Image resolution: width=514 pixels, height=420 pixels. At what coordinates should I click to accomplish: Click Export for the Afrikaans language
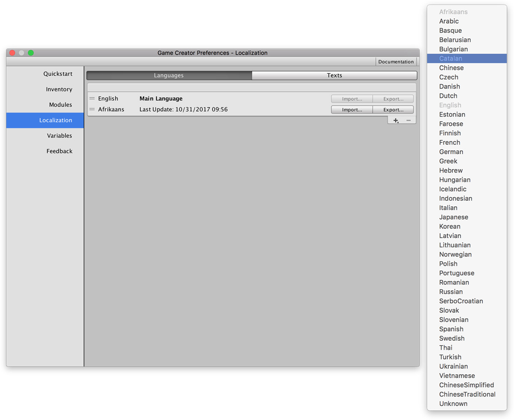click(393, 110)
